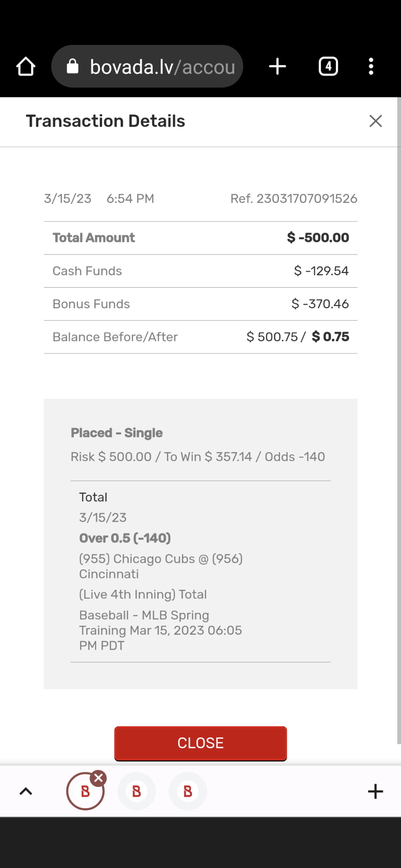Screen dimensions: 401x868
Task: Open a new tab with top plus icon
Action: tap(278, 67)
